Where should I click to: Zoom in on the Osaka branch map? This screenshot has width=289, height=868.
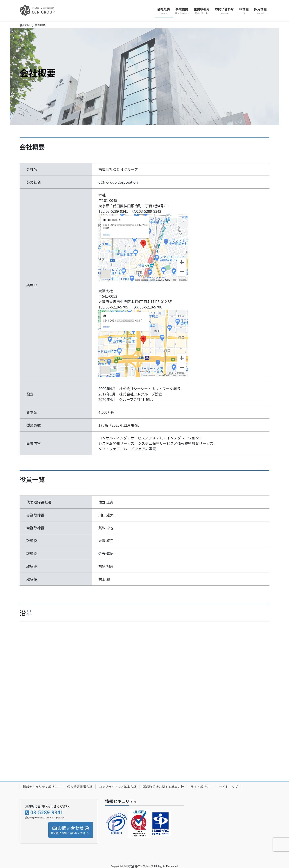181,358
